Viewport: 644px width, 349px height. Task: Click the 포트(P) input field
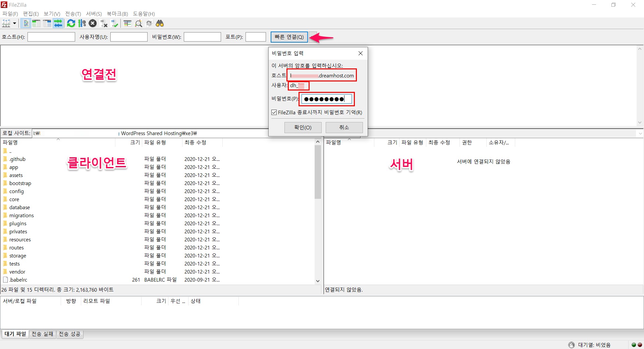(x=256, y=37)
